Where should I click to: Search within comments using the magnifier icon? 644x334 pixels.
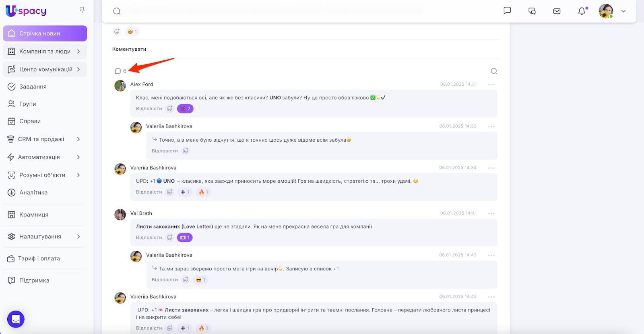click(x=494, y=71)
